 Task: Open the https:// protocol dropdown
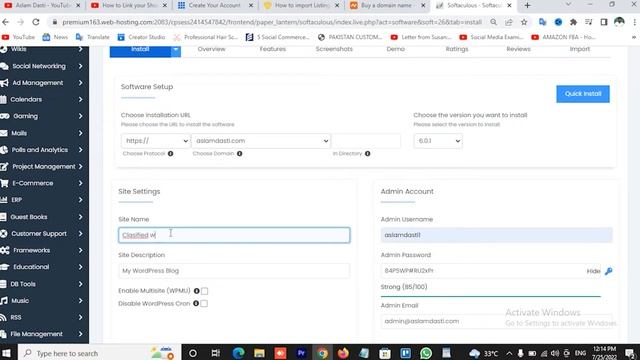[155, 141]
